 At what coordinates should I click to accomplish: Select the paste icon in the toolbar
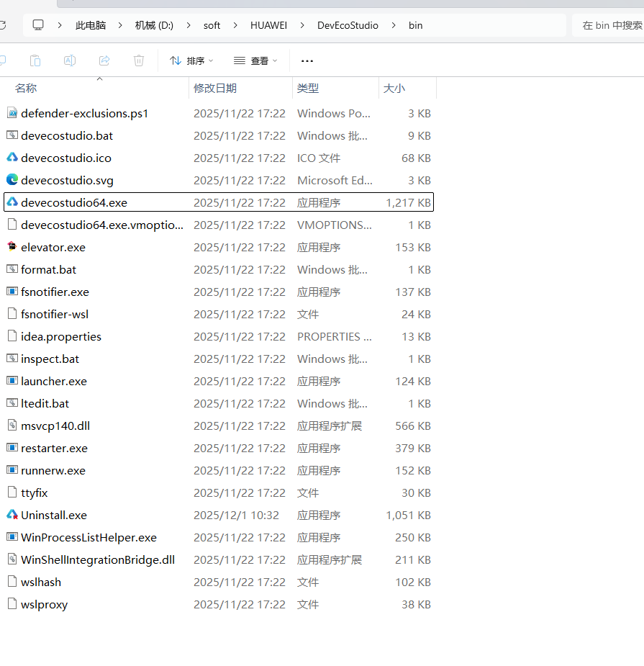(35, 60)
